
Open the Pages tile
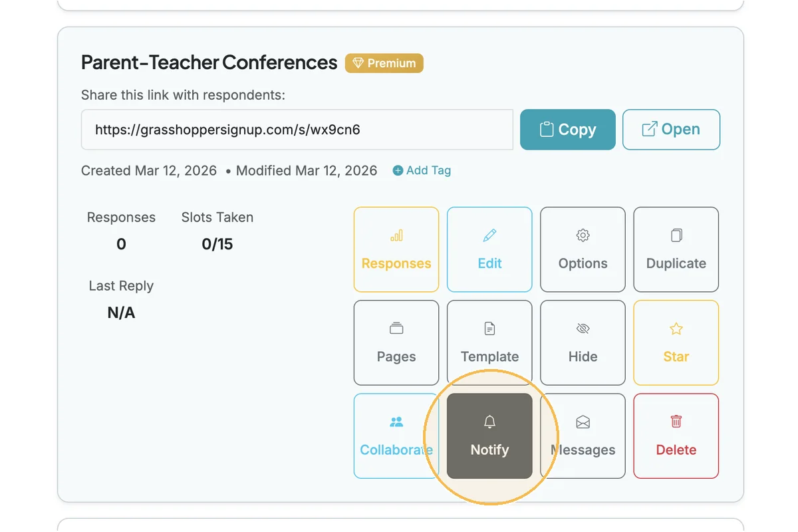point(396,342)
